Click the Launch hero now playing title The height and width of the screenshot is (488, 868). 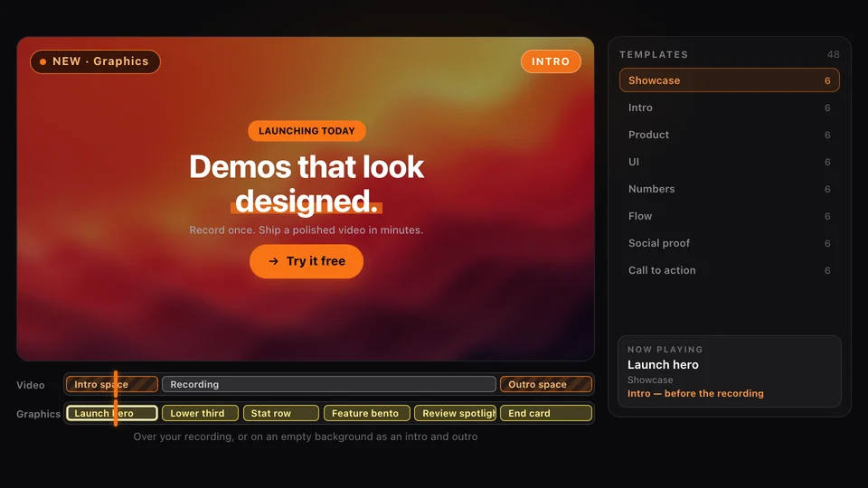click(x=663, y=364)
